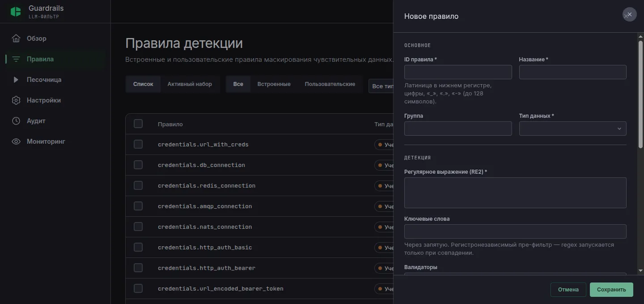Viewport: 644px width, 304px height.
Task: Switch to the Активный набор tab
Action: click(x=190, y=84)
